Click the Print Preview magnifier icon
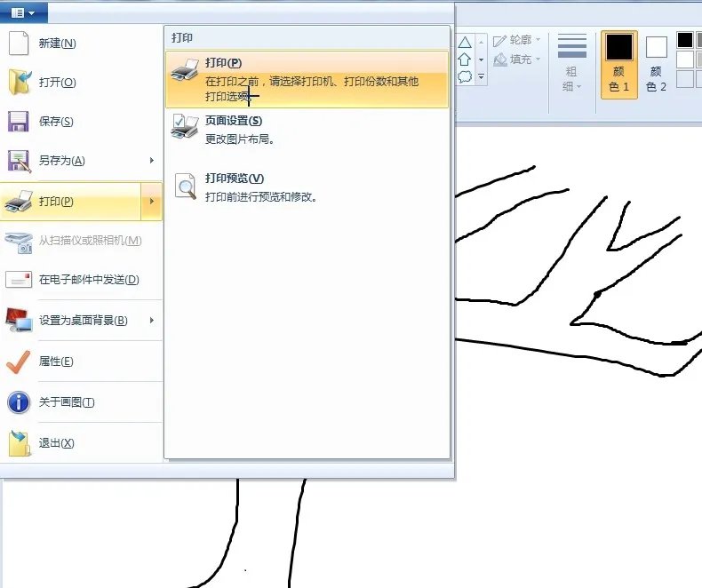Image resolution: width=702 pixels, height=588 pixels. click(x=186, y=186)
